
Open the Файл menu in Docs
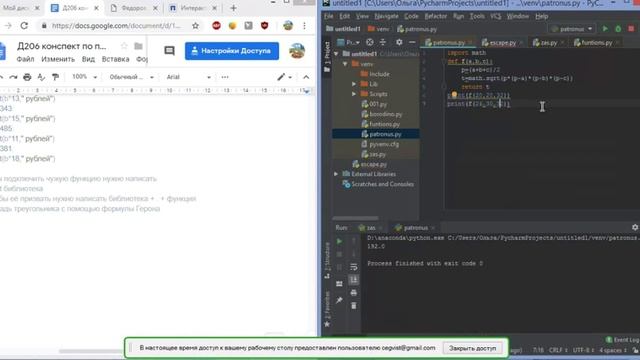(25, 59)
